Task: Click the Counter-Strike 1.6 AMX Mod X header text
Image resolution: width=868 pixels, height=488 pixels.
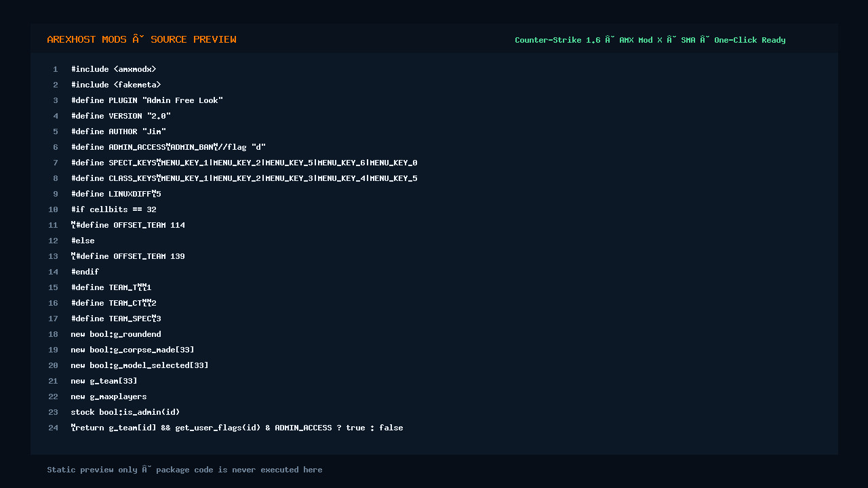Action: [650, 40]
